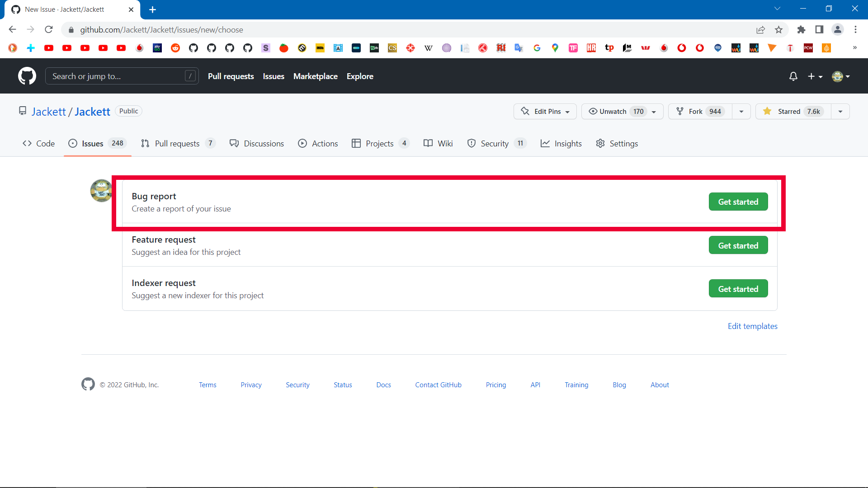The height and width of the screenshot is (488, 868).
Task: Bookmark page with the star icon
Action: [778, 30]
